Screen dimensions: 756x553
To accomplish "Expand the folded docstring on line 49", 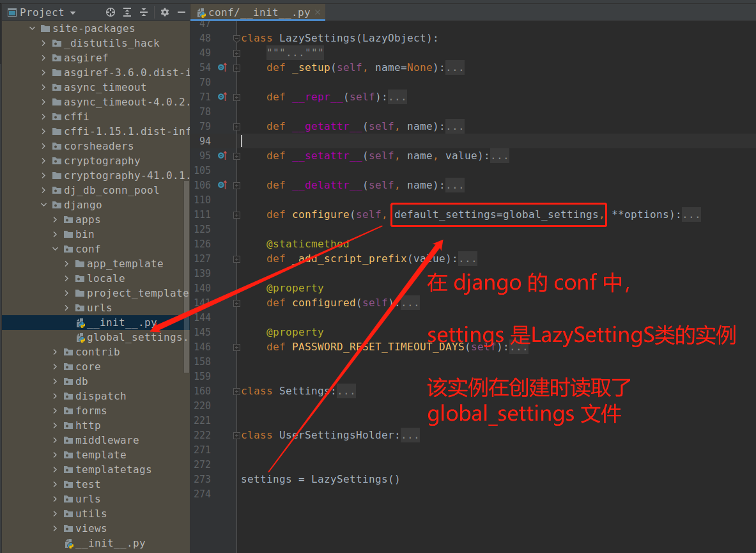I will tap(236, 53).
